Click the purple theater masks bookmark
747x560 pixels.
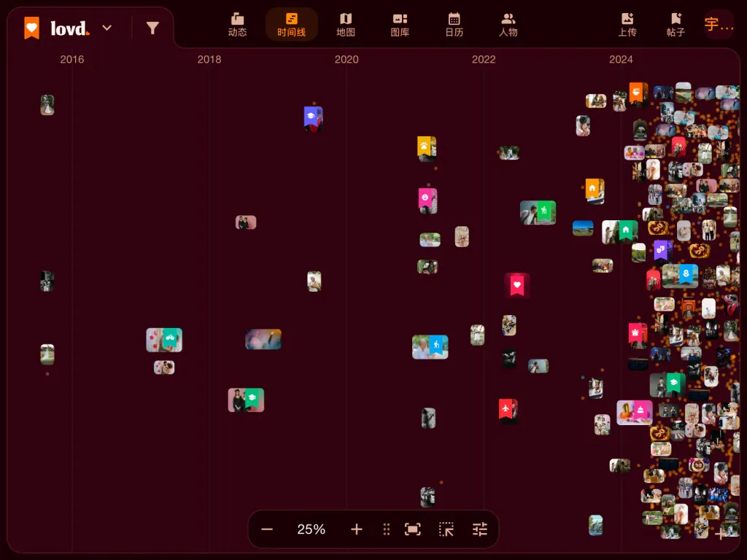click(660, 250)
